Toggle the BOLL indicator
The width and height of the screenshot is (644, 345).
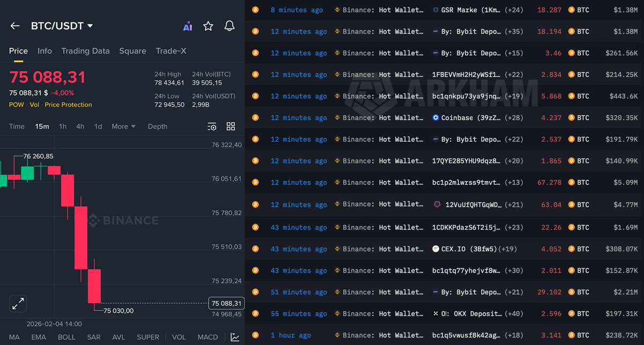coord(67,337)
